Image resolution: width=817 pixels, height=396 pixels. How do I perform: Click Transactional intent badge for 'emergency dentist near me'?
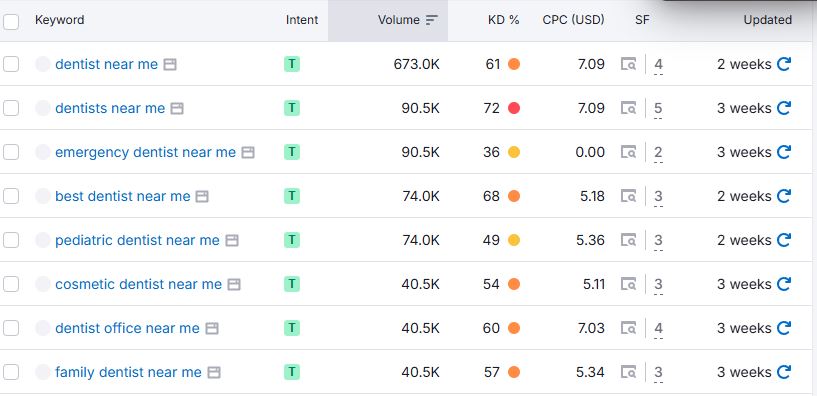coord(292,152)
